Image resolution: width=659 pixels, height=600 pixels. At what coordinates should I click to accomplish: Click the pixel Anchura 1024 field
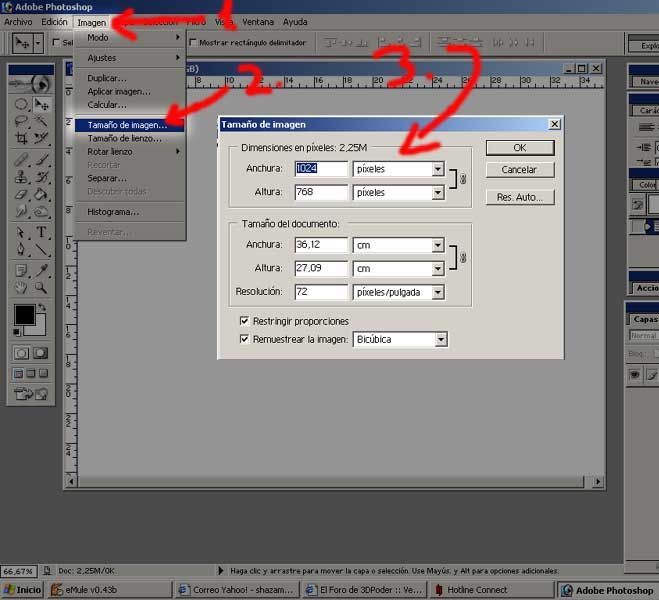click(321, 168)
